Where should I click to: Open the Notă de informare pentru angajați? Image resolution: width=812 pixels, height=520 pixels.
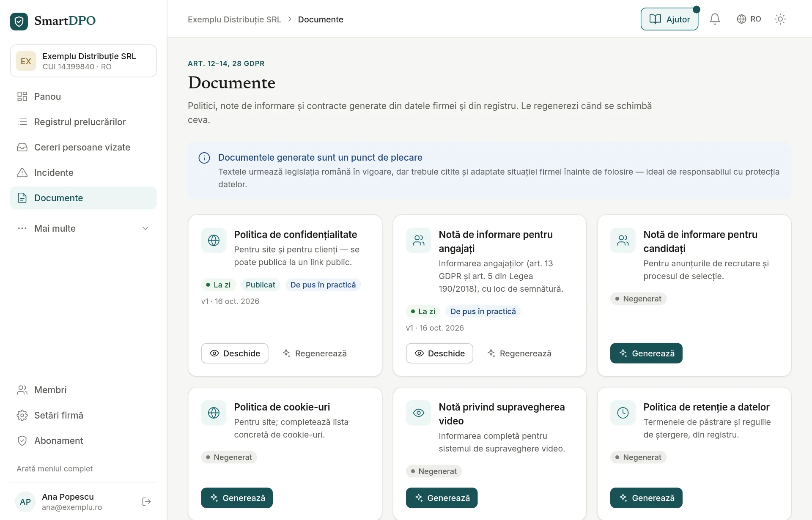pos(439,353)
